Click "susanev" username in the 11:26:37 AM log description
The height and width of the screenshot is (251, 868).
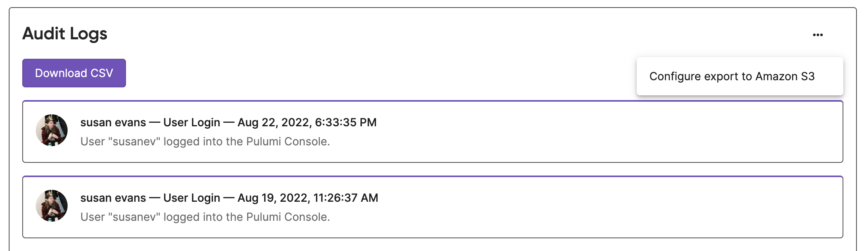[134, 217]
